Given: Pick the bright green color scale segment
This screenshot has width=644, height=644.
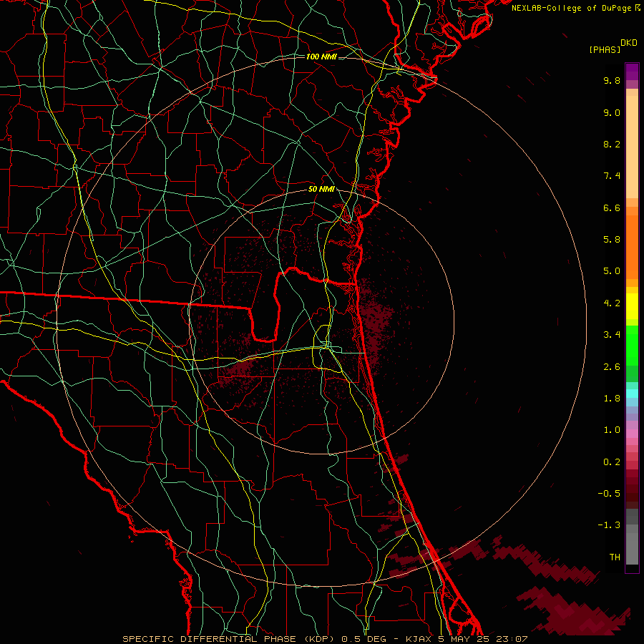Looking at the screenshot, I should pos(632,346).
